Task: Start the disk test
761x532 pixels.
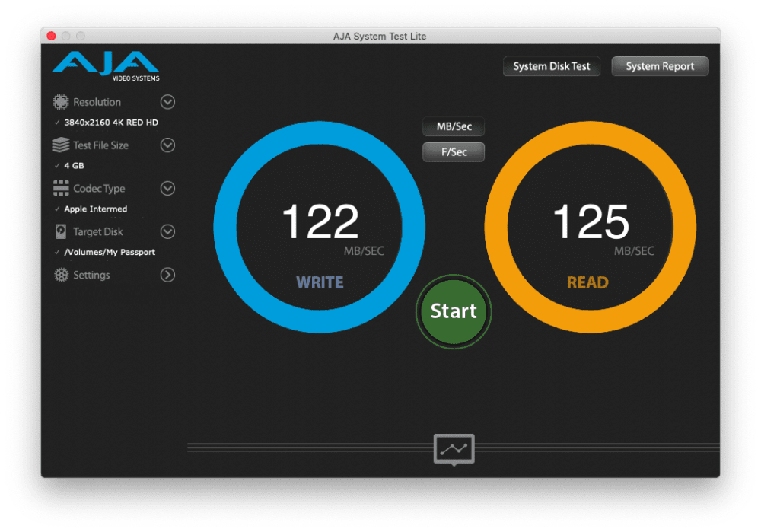Action: [x=454, y=311]
